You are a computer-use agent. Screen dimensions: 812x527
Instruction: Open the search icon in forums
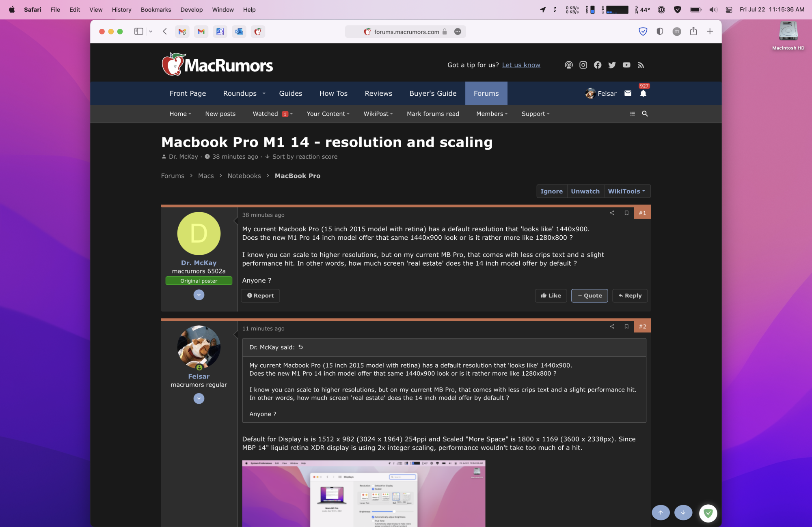(x=645, y=114)
